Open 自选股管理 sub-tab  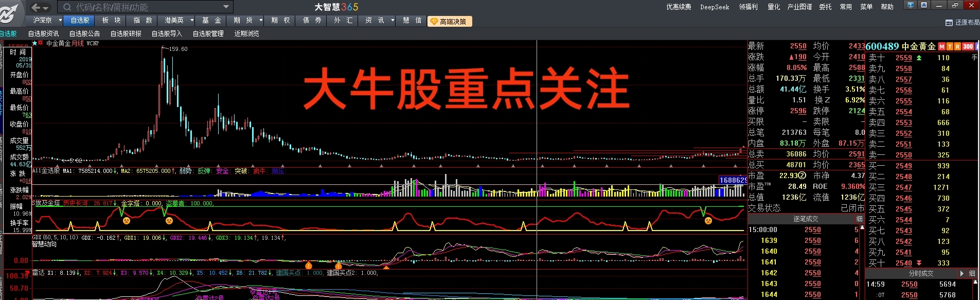pos(208,33)
